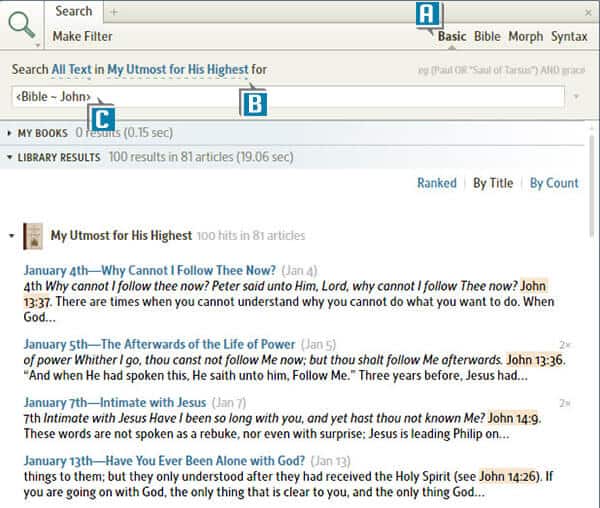Open the Search tab
The height and width of the screenshot is (508, 600).
tap(73, 11)
